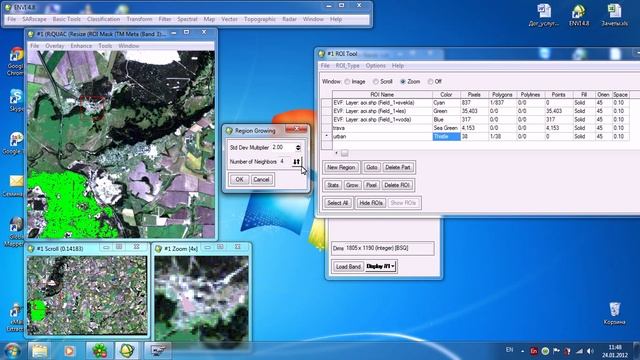This screenshot has width=640, height=360.
Task: Select the Scroll window radio button
Action: (376, 82)
